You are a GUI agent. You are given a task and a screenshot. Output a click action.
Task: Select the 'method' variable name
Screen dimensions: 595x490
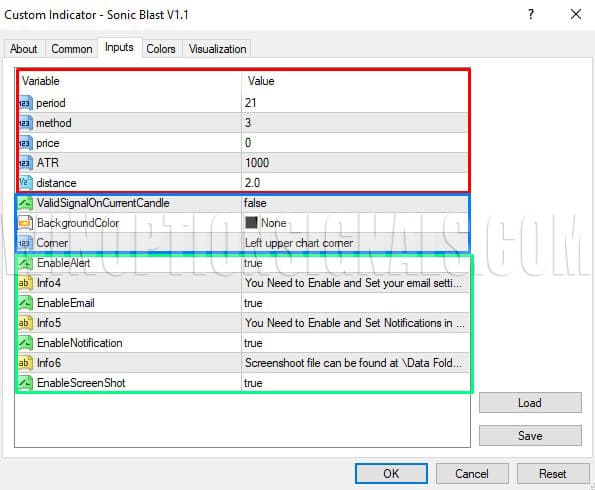point(54,123)
